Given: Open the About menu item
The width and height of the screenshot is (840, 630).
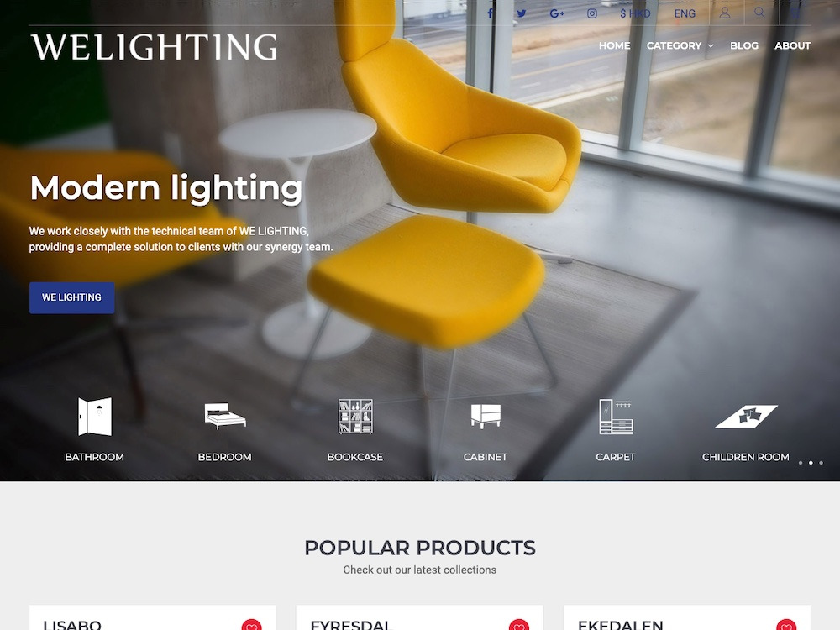Looking at the screenshot, I should coord(792,45).
